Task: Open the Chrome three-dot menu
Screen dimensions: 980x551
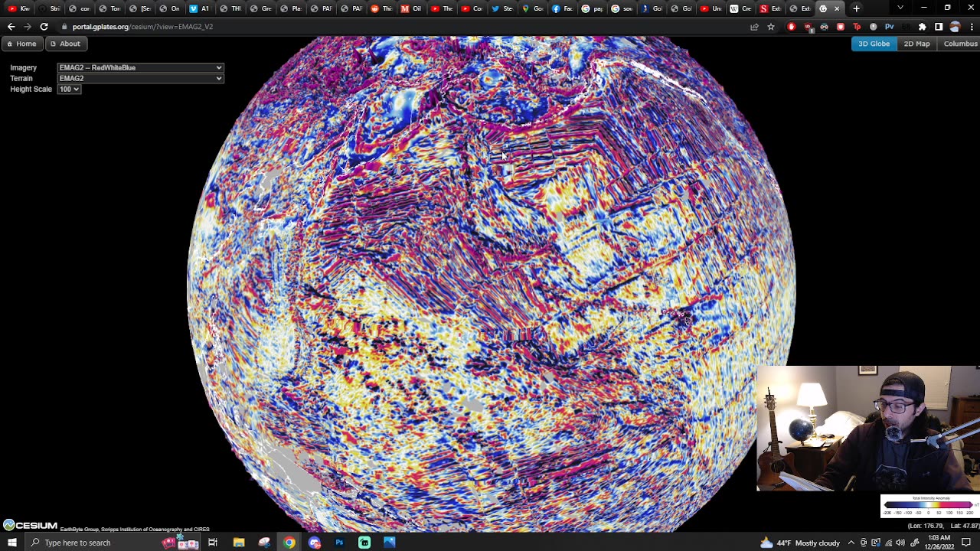Action: (971, 27)
